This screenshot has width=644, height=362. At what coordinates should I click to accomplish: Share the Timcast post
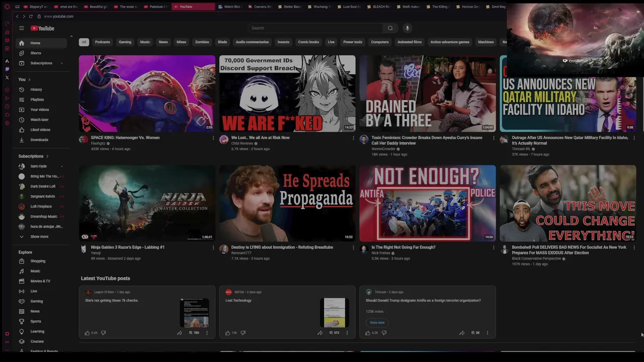click(x=461, y=333)
